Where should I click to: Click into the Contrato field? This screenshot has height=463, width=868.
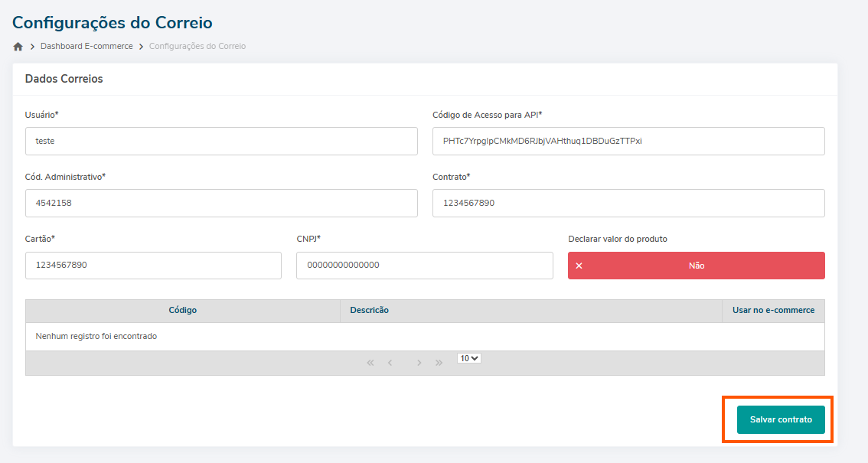pos(628,204)
